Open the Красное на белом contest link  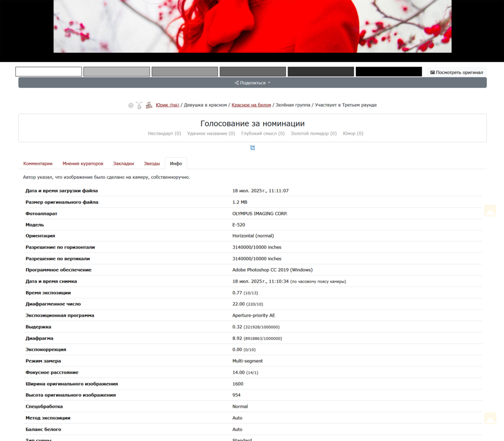tap(252, 105)
